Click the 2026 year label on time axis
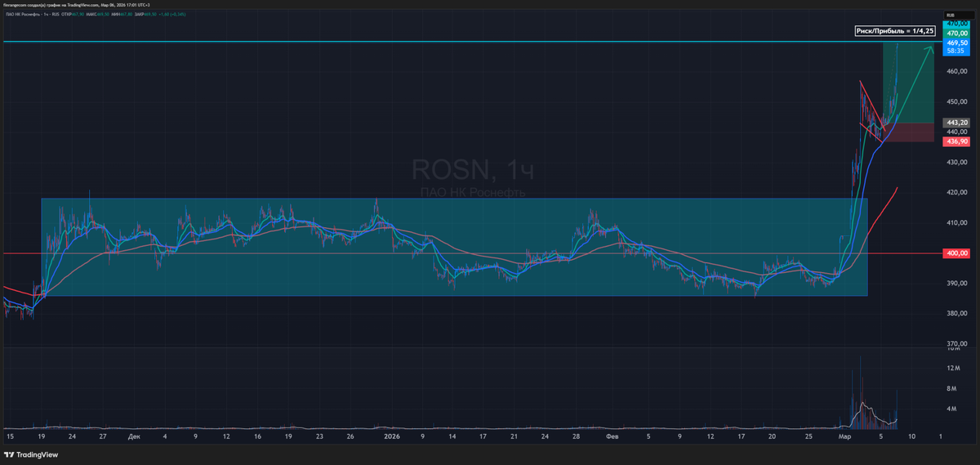The width and height of the screenshot is (980, 465). point(392,436)
